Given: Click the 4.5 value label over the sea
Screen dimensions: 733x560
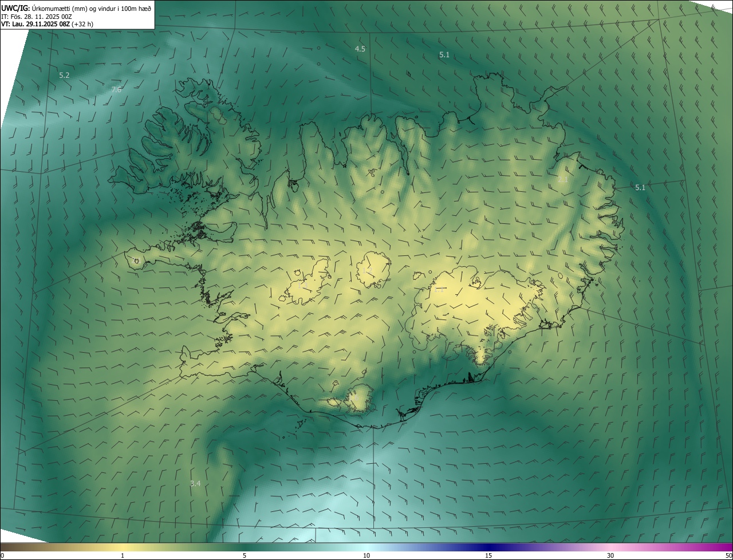Looking at the screenshot, I should point(360,49).
